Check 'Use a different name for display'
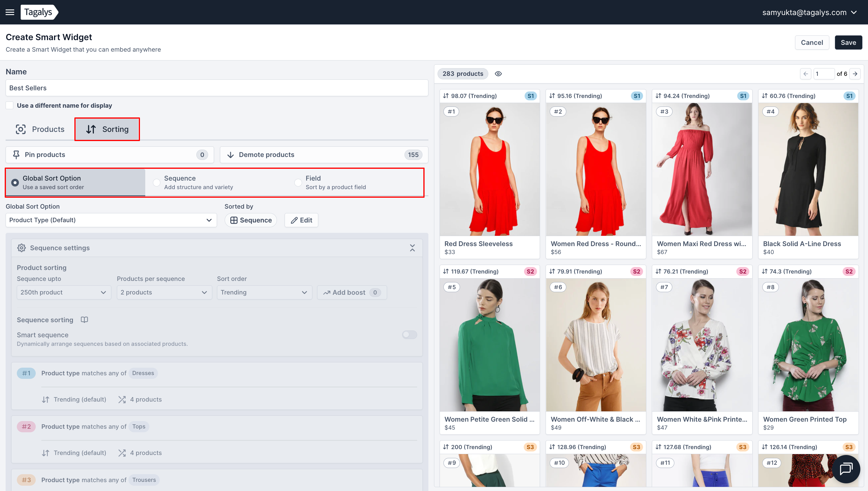This screenshot has height=491, width=868. coord(10,105)
